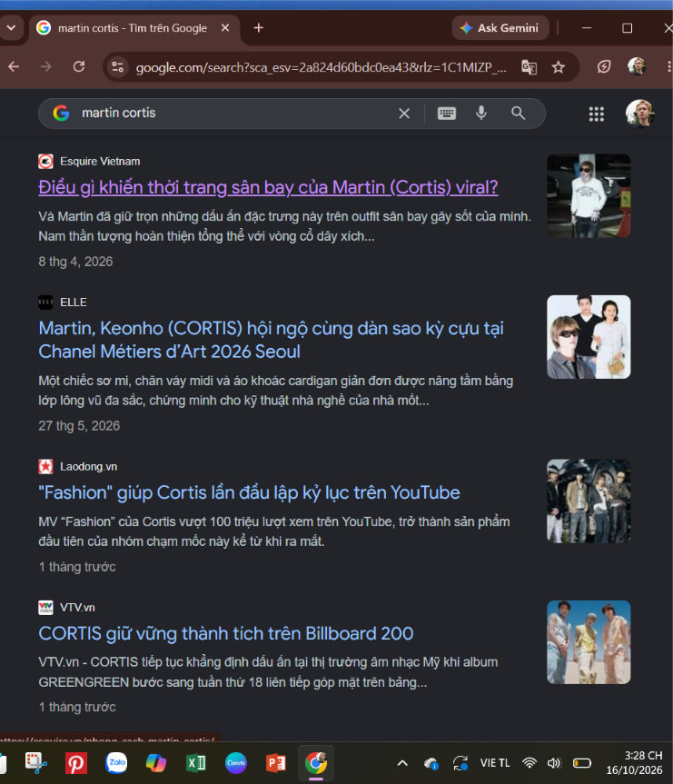Switch input language VIE TL
The width and height of the screenshot is (673, 784).
[495, 763]
